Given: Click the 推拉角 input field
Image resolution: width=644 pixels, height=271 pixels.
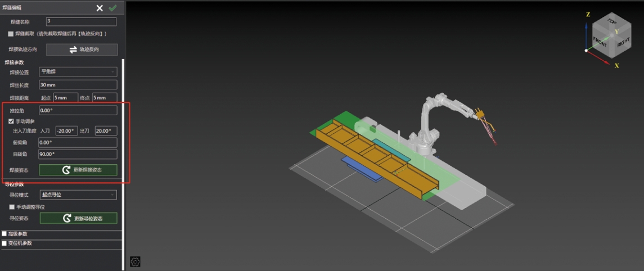Looking at the screenshot, I should point(78,111).
